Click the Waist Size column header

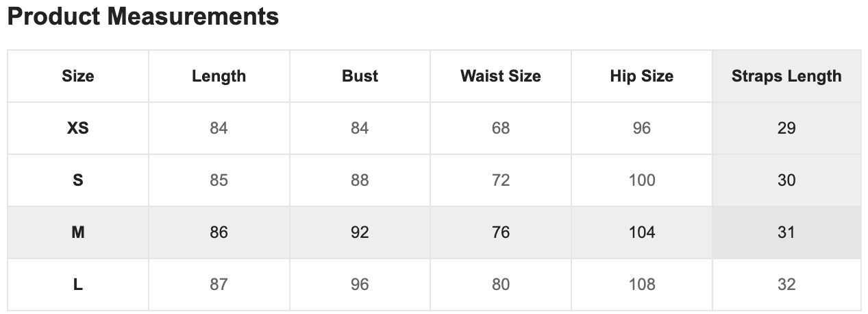pos(501,76)
